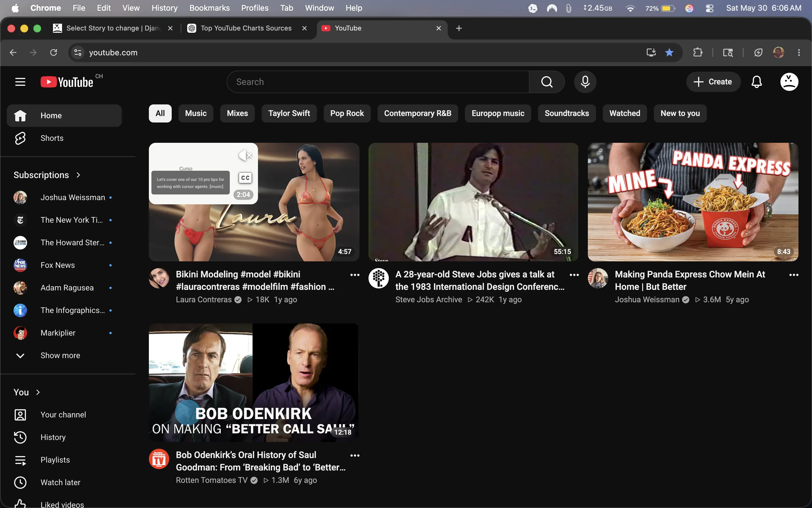Viewport: 812px width, 508px height.
Task: Reload the page in Chrome
Action: 53,52
